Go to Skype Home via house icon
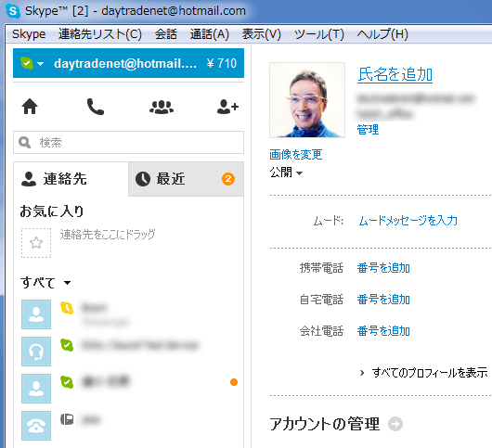This screenshot has width=492, height=448. click(30, 107)
